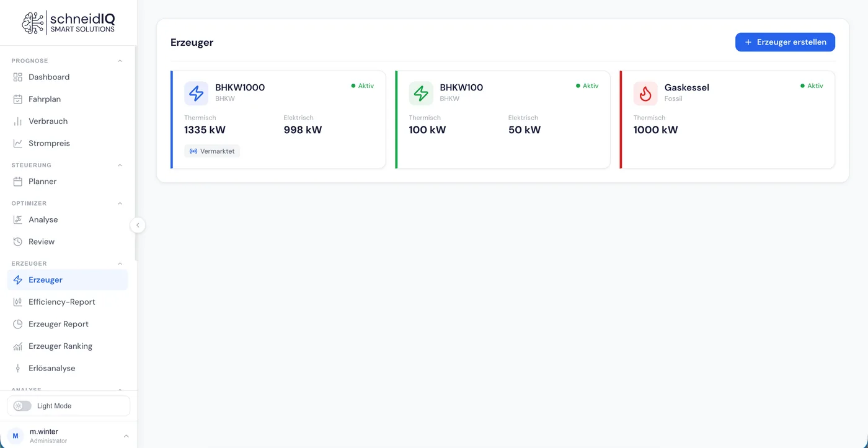Image resolution: width=868 pixels, height=448 pixels.
Task: Click the Efficiency-Report icon
Action: (18, 302)
